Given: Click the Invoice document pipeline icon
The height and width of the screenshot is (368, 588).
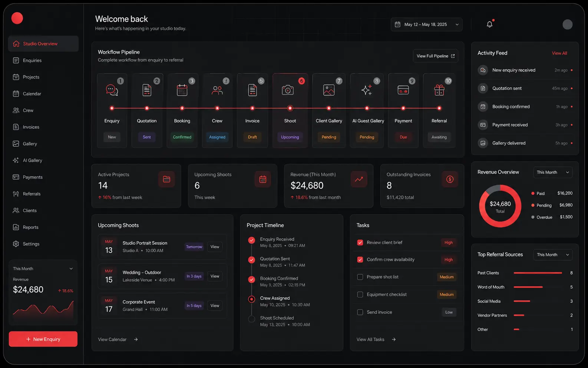Looking at the screenshot, I should point(252,90).
